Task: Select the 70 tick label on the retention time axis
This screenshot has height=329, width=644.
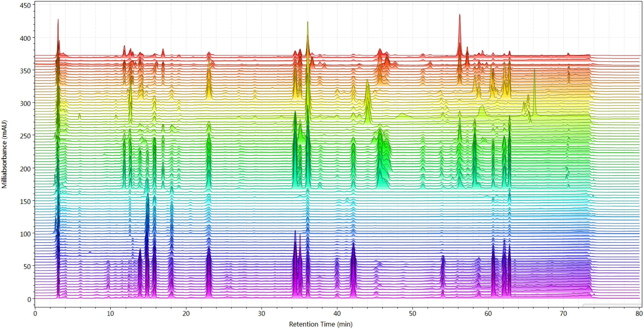Action: [x=564, y=313]
